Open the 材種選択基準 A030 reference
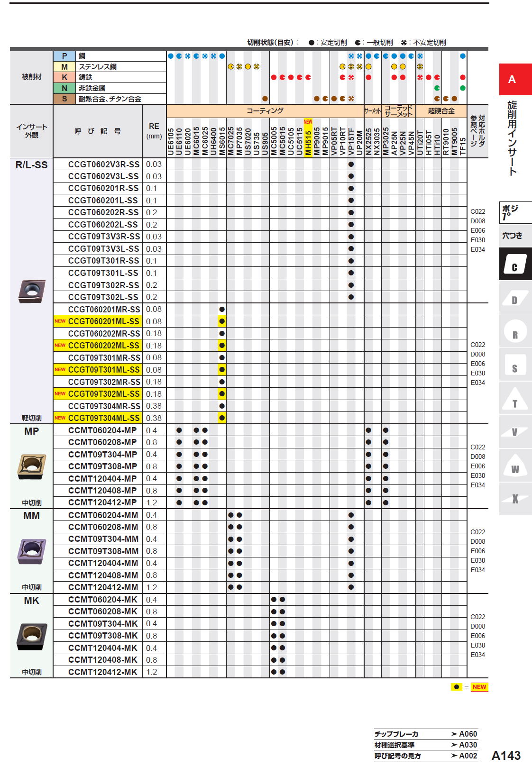The height and width of the screenshot is (767, 532). coord(426,745)
